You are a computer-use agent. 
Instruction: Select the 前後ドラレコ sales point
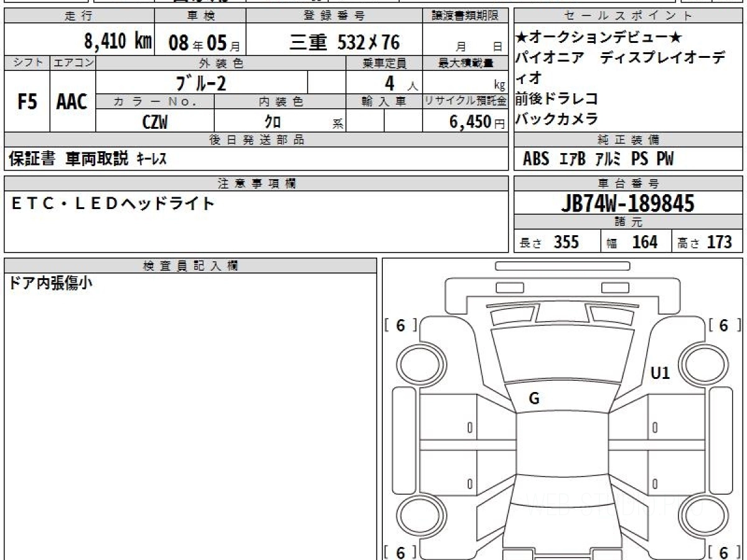557,98
